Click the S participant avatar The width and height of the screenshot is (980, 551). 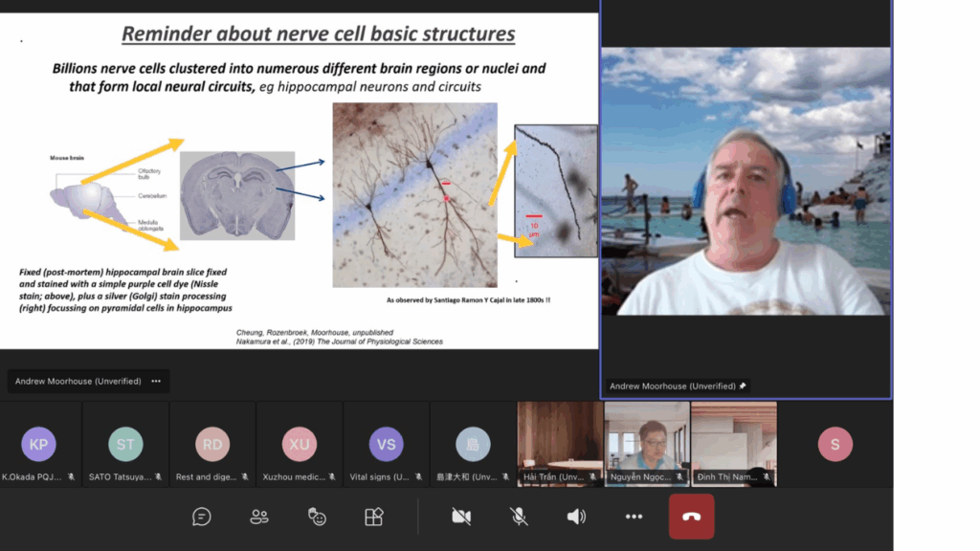coord(835,444)
